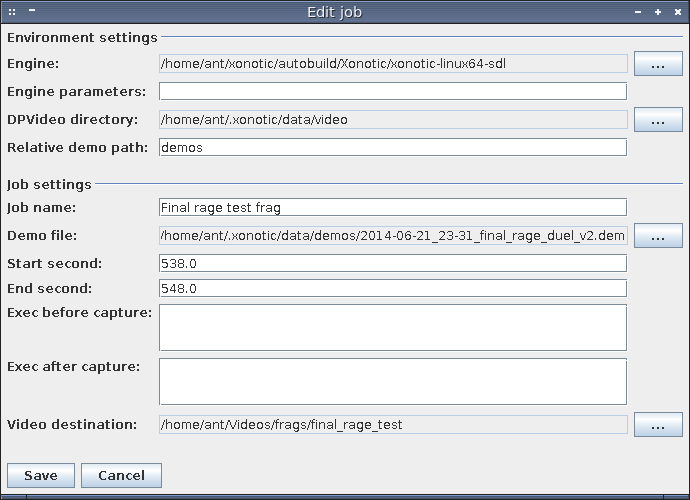Click browse button next to Engine path
690x500 pixels.
(x=658, y=64)
